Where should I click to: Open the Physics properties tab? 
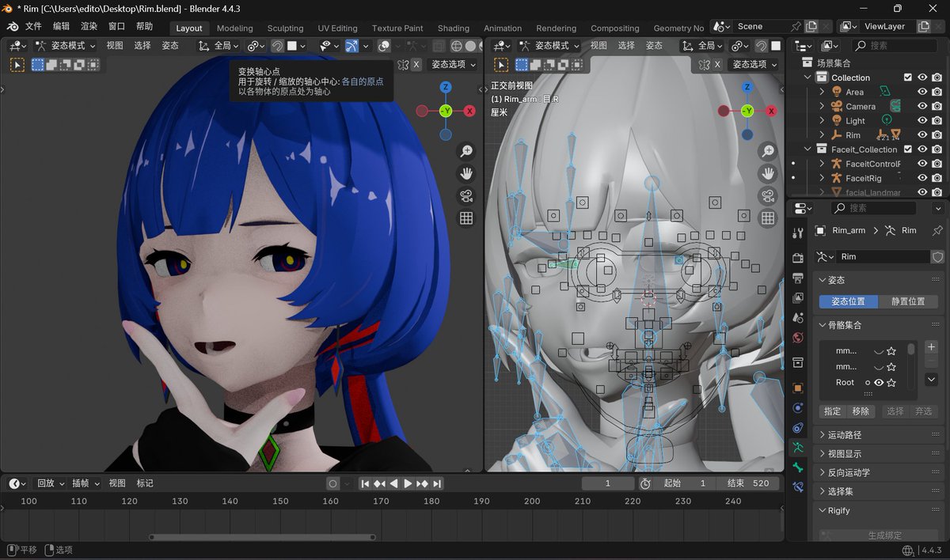(x=798, y=408)
